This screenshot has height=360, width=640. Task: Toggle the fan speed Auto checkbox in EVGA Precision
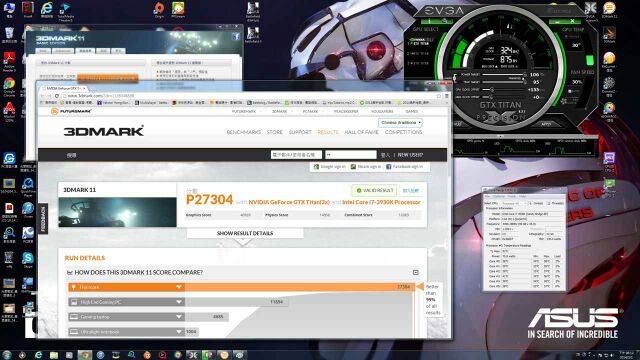pyautogui.click(x=571, y=91)
